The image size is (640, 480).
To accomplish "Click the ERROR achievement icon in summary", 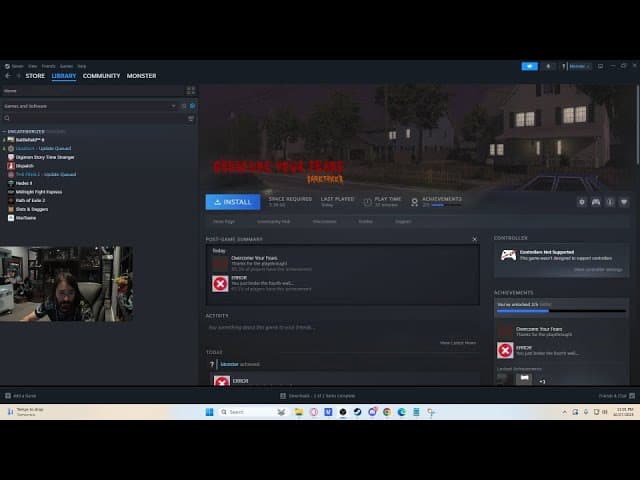I will pos(220,284).
